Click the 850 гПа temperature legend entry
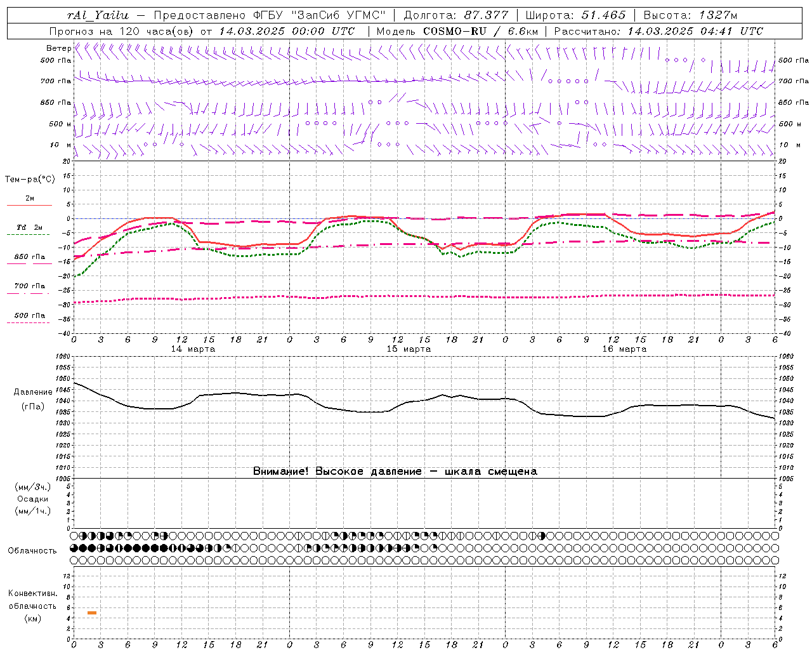812x650 pixels. click(x=30, y=256)
